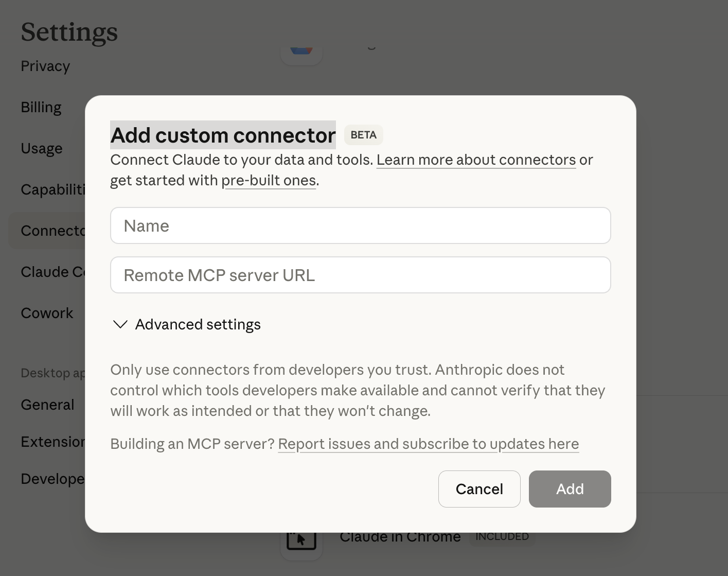Select Connectors in the sidebar
728x576 pixels.
coord(52,231)
